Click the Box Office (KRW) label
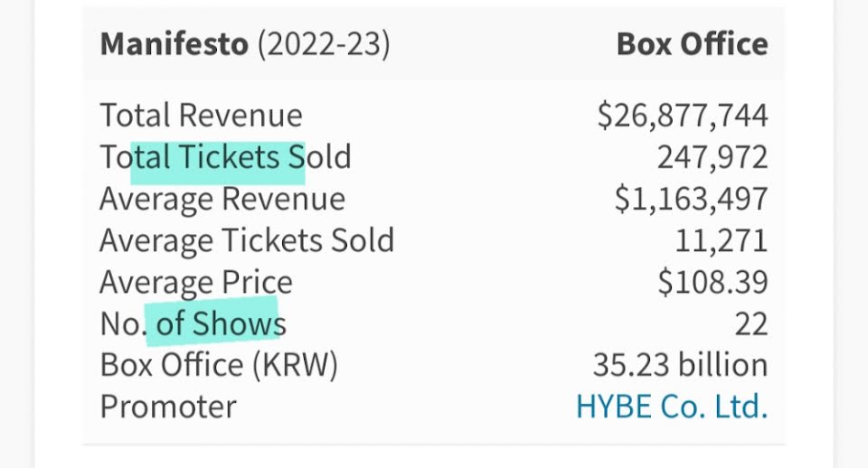868x468 pixels. point(218,365)
